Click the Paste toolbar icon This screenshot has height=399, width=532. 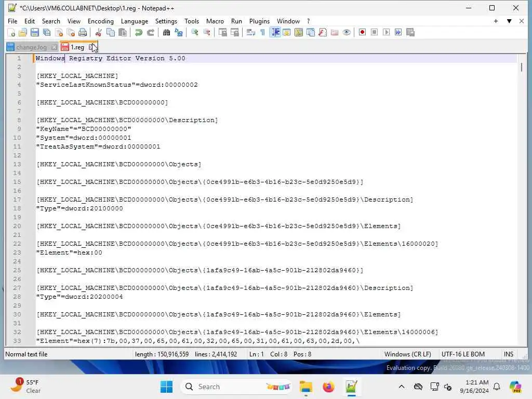123,32
